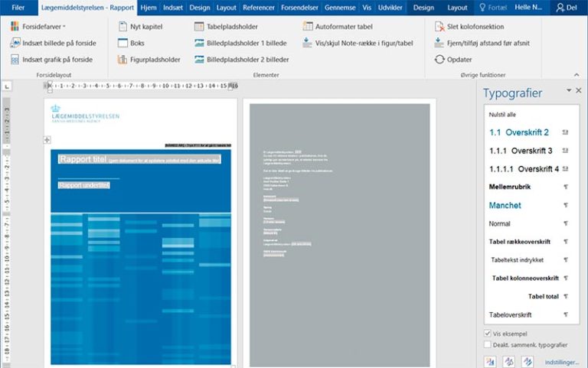Viewport: 588px width, 368px height.
Task: Click Slet kolofonsektion icon
Action: pyautogui.click(x=439, y=27)
